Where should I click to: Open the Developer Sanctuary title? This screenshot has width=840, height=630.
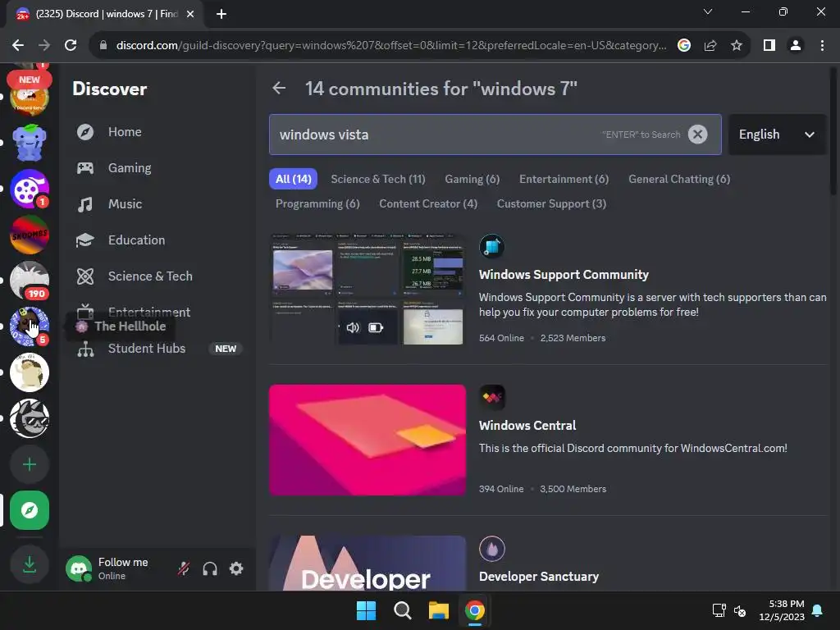click(539, 577)
